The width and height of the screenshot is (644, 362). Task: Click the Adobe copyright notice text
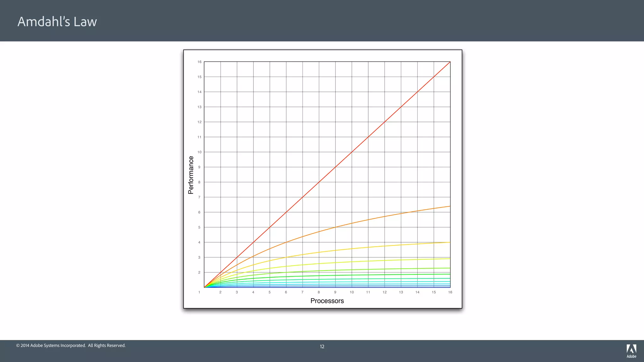pos(71,345)
